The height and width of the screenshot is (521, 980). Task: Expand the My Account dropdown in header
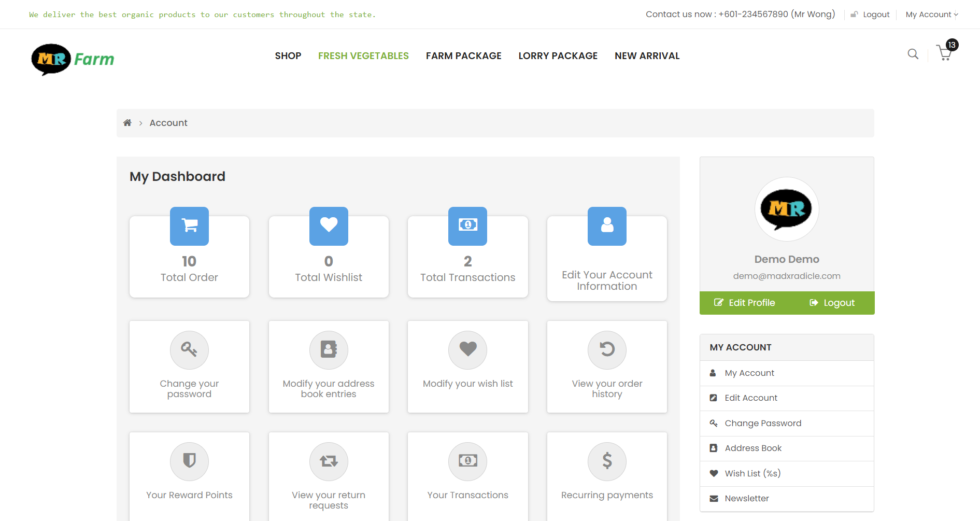(x=931, y=15)
